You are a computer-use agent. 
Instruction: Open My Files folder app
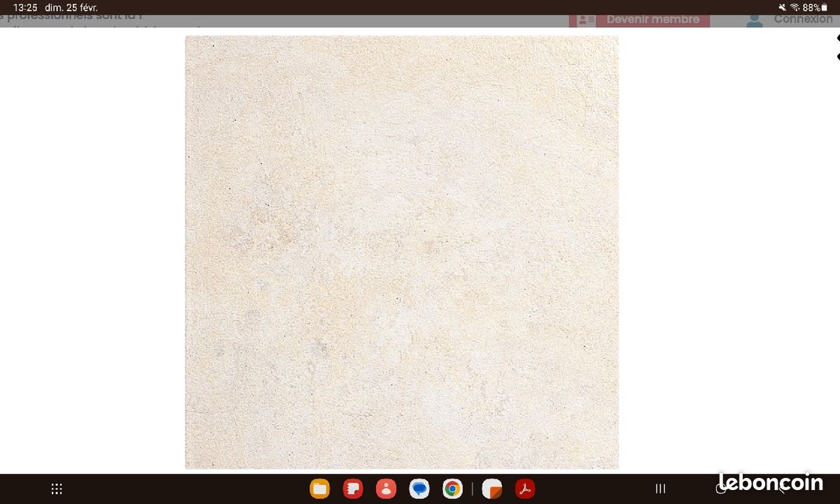pyautogui.click(x=320, y=489)
